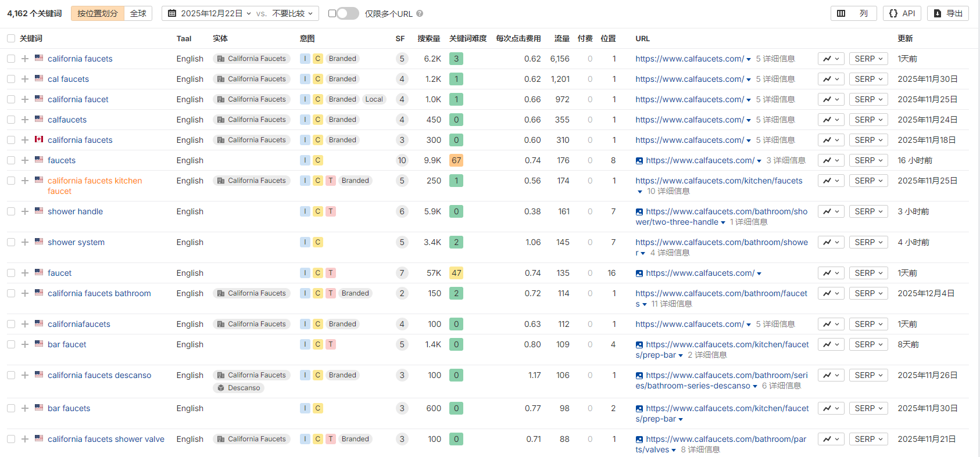Open the date picker 2025年12月22日
This screenshot has width=980, height=457.
[x=209, y=13]
